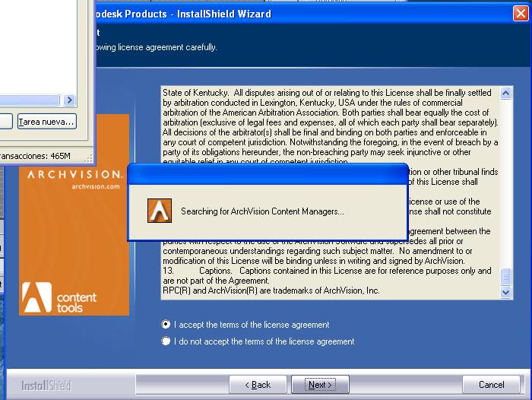Viewport: 532px width, 400px height.
Task: Click the Next button
Action: pyautogui.click(x=320, y=384)
